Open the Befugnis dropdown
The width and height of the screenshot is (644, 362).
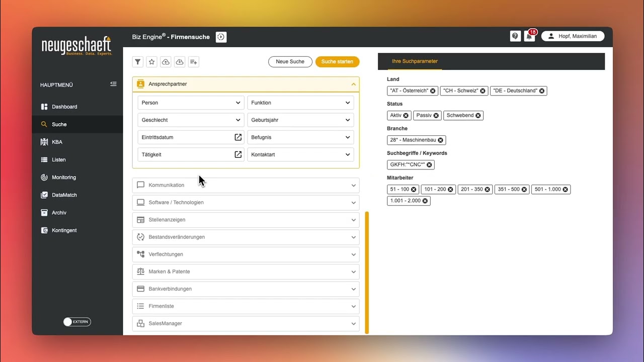(x=300, y=137)
